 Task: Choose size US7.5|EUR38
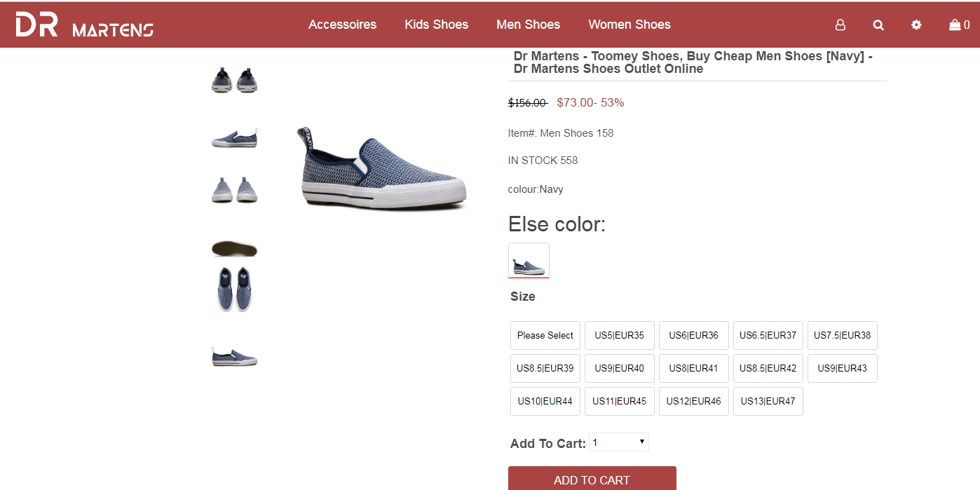tap(842, 335)
